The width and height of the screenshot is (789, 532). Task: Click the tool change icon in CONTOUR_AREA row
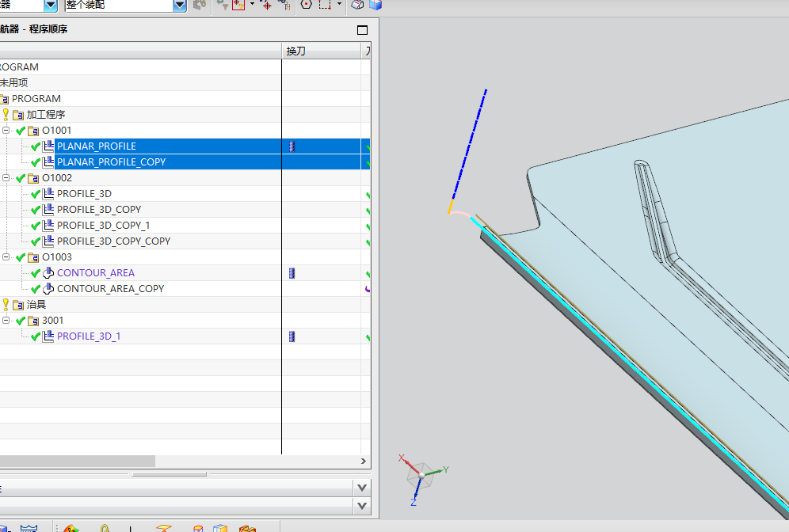tap(292, 273)
